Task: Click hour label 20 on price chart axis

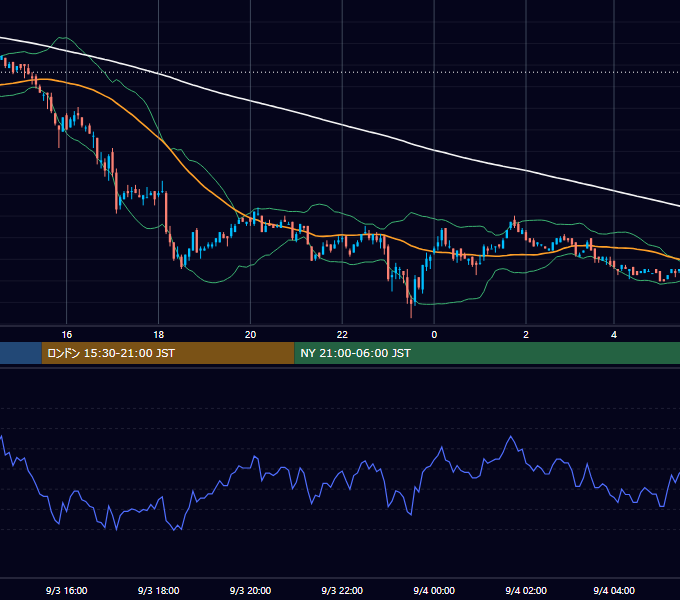Action: pos(250,335)
